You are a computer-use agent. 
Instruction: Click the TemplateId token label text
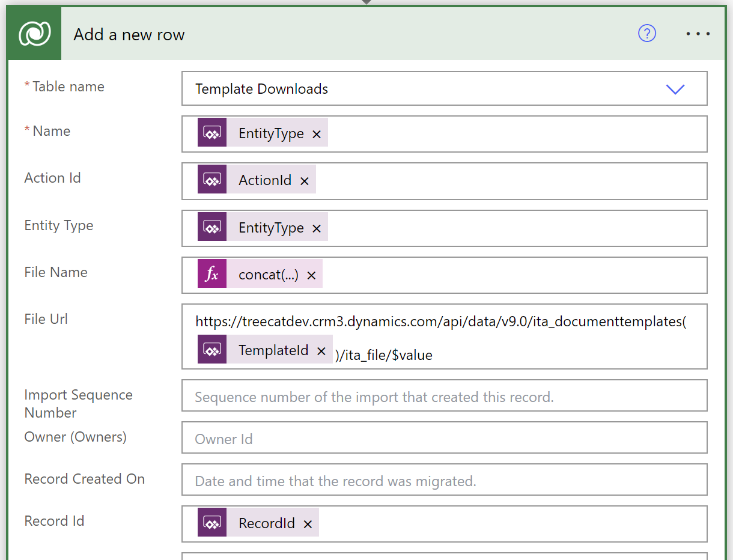[x=273, y=350]
